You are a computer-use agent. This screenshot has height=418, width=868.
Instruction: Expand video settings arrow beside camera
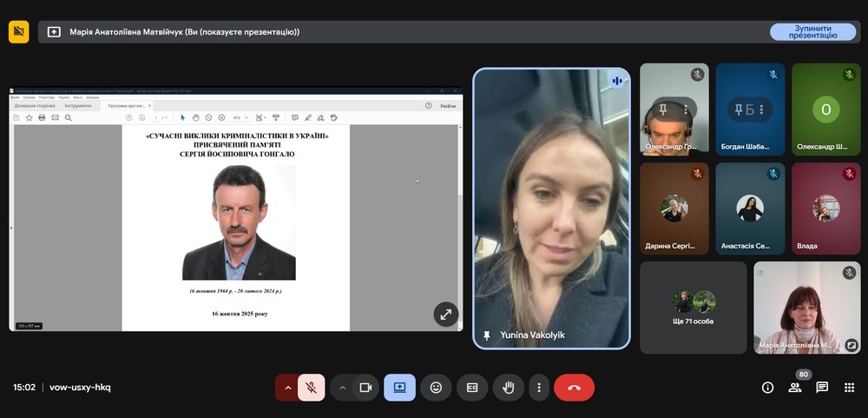(x=342, y=388)
